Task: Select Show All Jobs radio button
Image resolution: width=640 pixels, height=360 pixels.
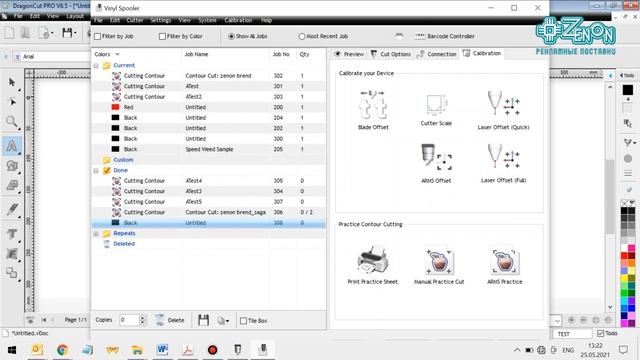Action: coord(231,36)
